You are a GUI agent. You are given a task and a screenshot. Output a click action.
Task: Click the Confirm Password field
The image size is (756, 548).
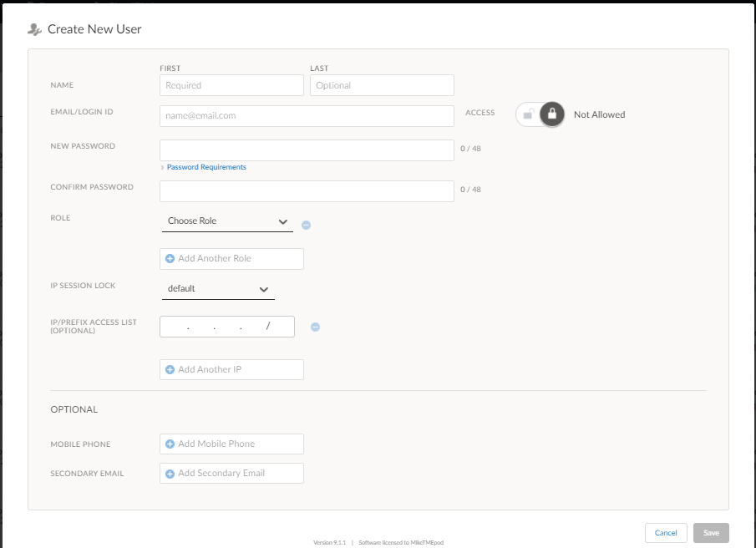307,191
